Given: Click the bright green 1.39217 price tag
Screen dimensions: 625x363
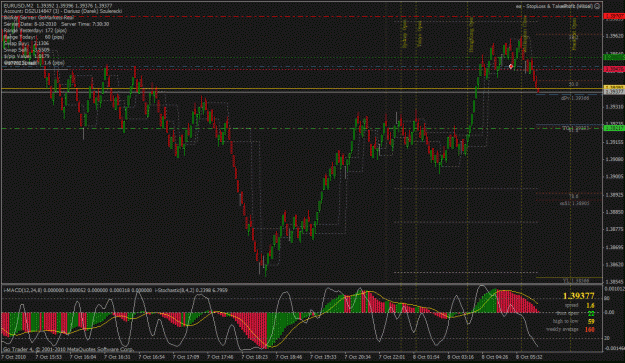Looking at the screenshot, I should (614, 128).
